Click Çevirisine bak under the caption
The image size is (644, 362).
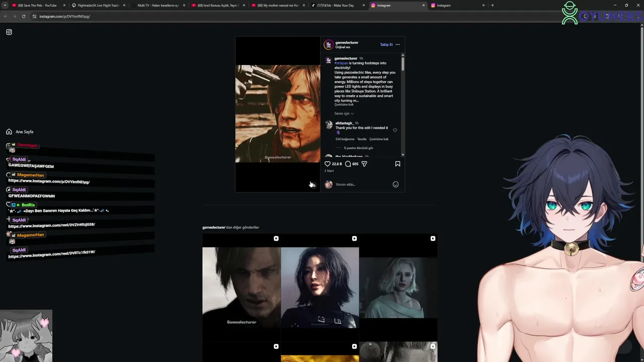coord(344,105)
